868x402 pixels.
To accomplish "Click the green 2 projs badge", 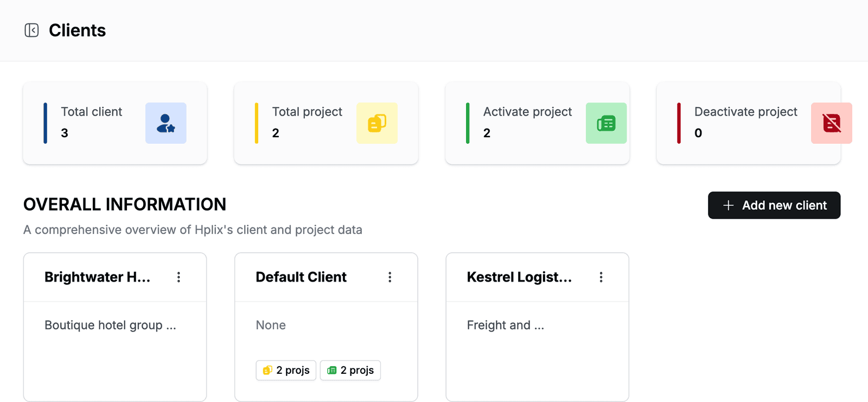I will coord(350,370).
